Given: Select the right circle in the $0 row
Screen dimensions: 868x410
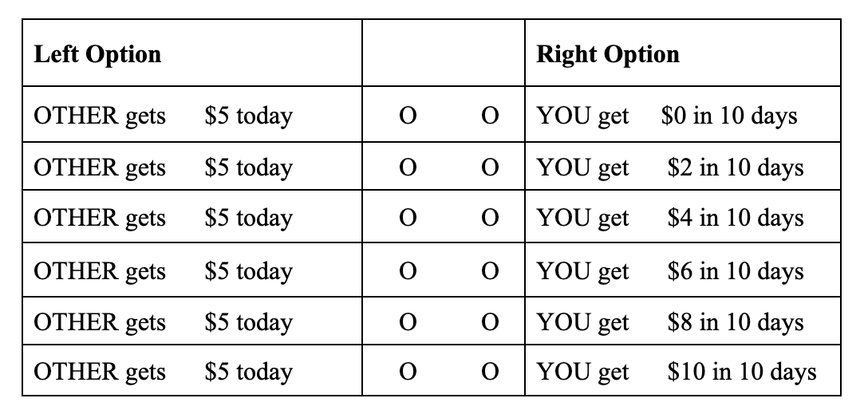Looking at the screenshot, I should tap(491, 116).
